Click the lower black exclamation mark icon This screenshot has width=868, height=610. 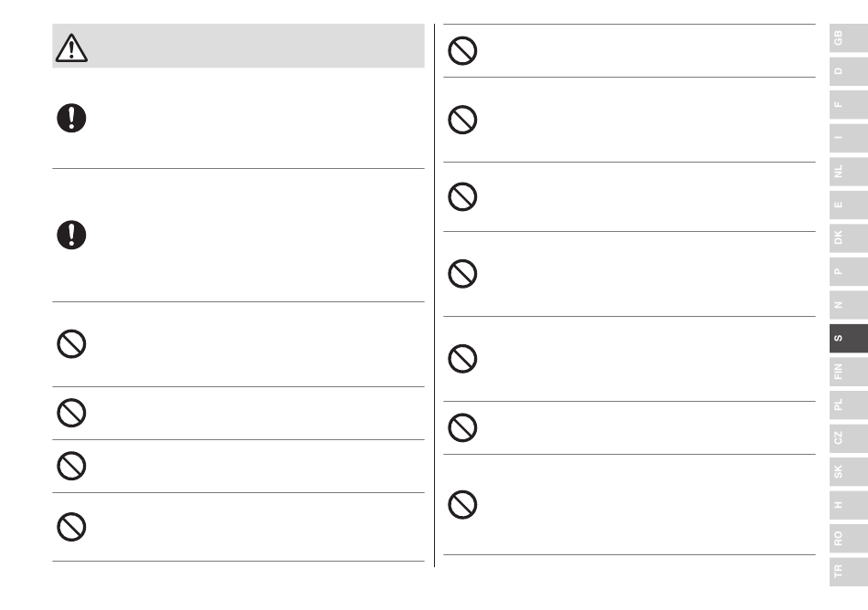point(71,235)
